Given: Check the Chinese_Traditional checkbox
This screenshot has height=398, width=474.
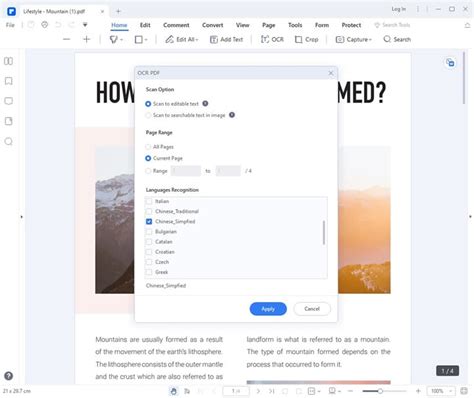Looking at the screenshot, I should [149, 211].
